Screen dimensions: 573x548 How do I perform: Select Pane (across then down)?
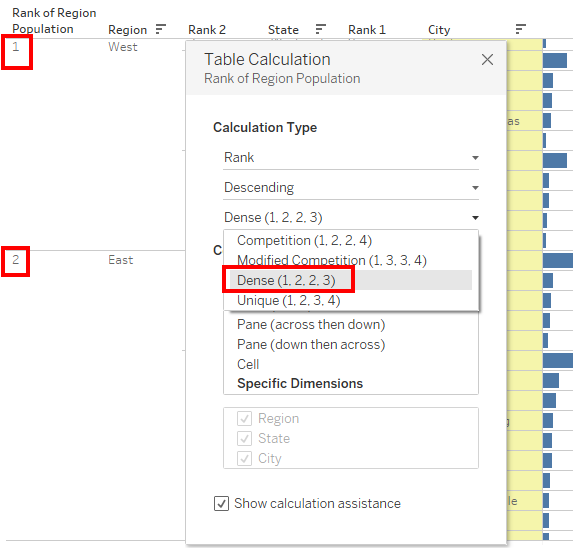click(x=311, y=324)
